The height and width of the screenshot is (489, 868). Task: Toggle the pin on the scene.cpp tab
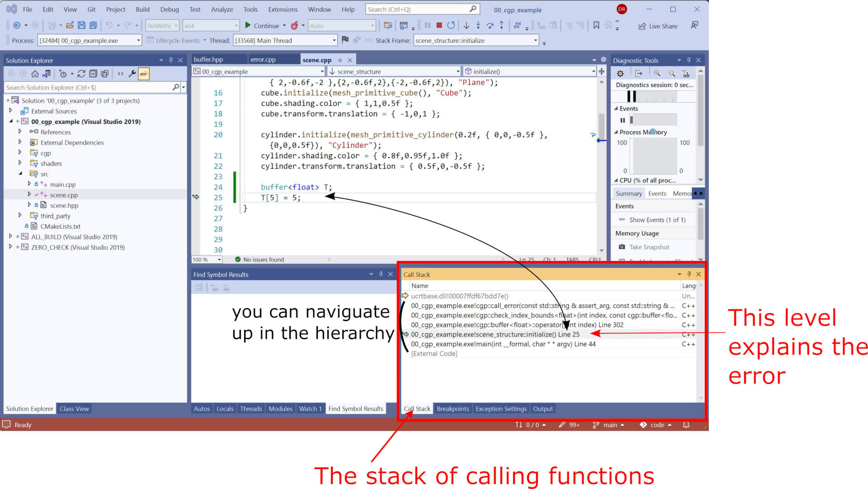pos(340,60)
